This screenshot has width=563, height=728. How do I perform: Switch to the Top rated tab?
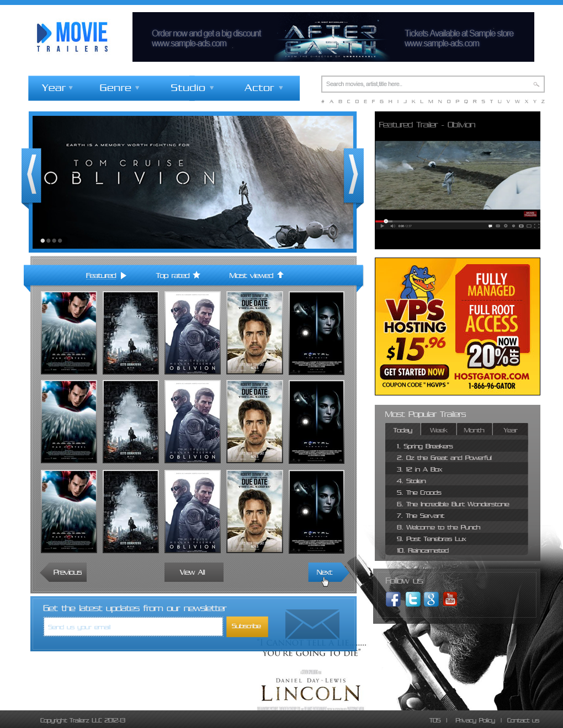pyautogui.click(x=178, y=276)
